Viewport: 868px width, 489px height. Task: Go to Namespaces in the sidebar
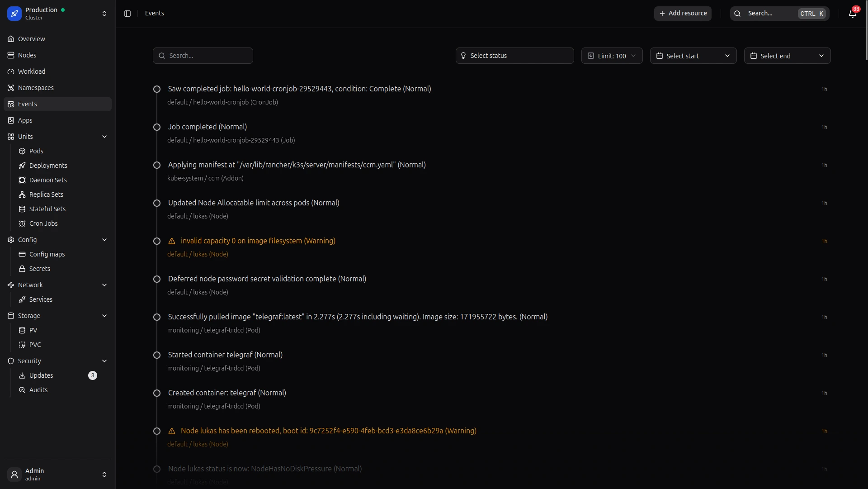[36, 88]
